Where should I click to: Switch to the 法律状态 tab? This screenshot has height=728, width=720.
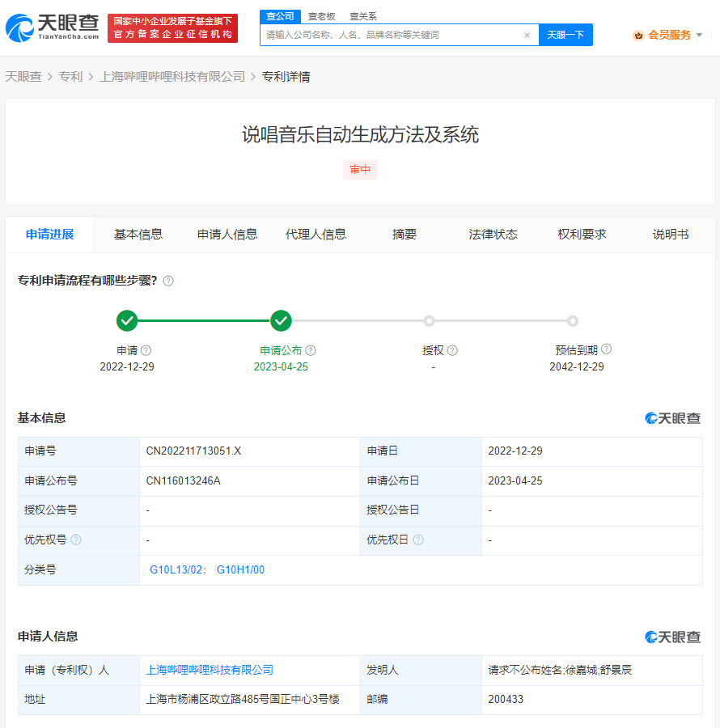(x=493, y=234)
